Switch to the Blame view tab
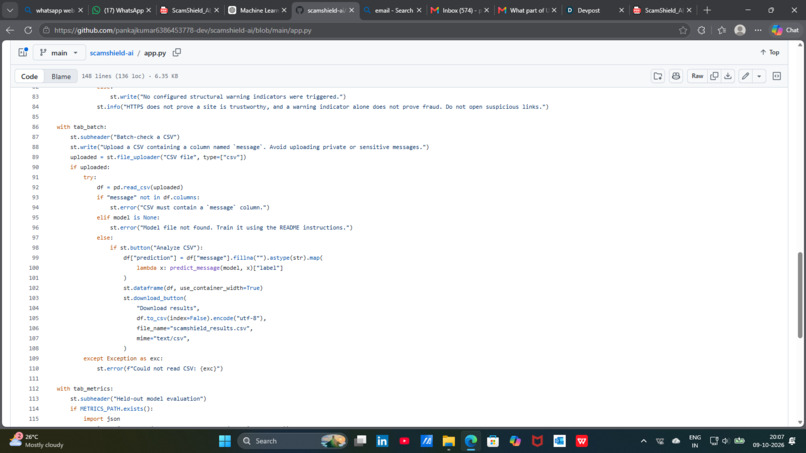This screenshot has width=806, height=453. click(61, 76)
